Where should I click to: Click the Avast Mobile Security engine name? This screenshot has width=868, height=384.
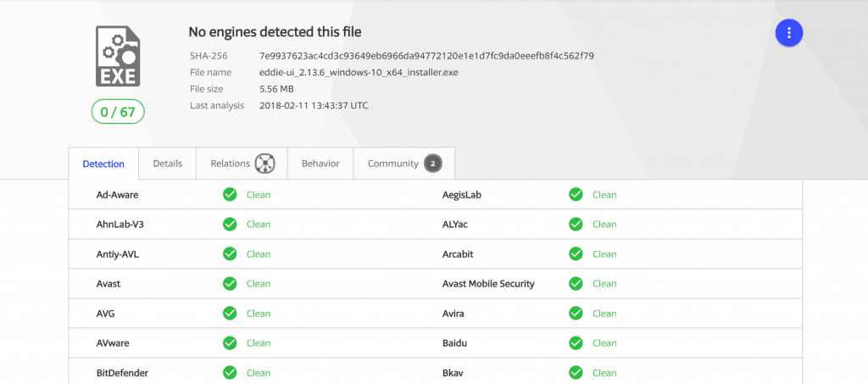(x=488, y=283)
